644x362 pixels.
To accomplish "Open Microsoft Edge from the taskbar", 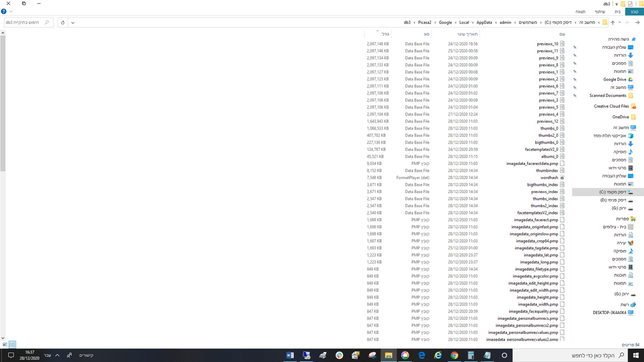I will click(x=421, y=355).
